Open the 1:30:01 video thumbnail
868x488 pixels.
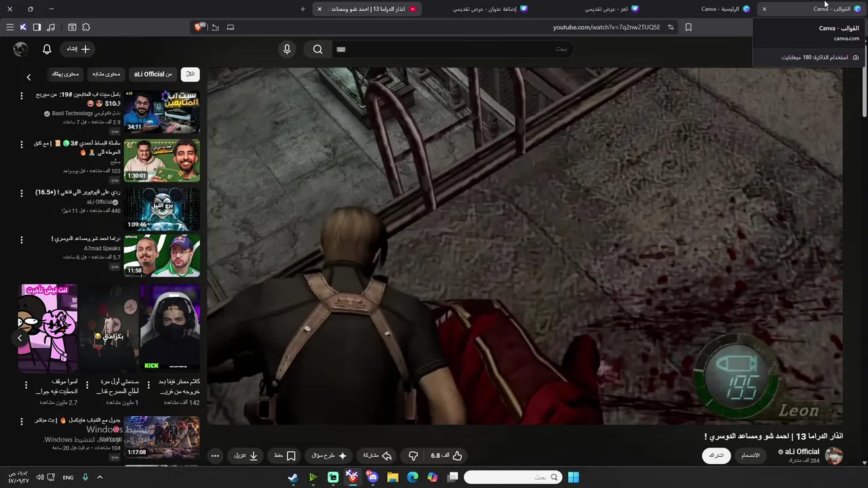tap(161, 161)
